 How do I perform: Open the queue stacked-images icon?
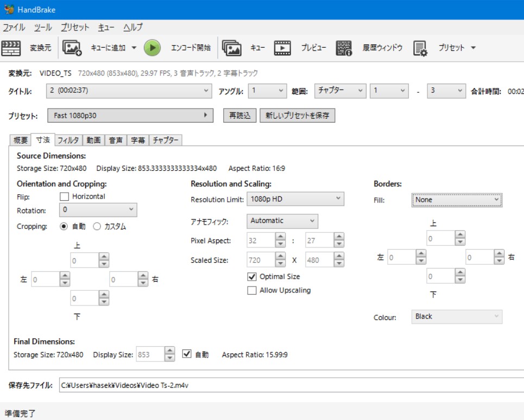point(231,48)
